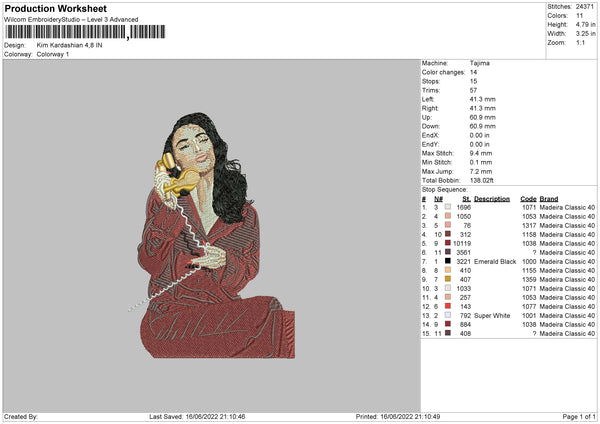Click the white swatch beside Super White

click(448, 315)
